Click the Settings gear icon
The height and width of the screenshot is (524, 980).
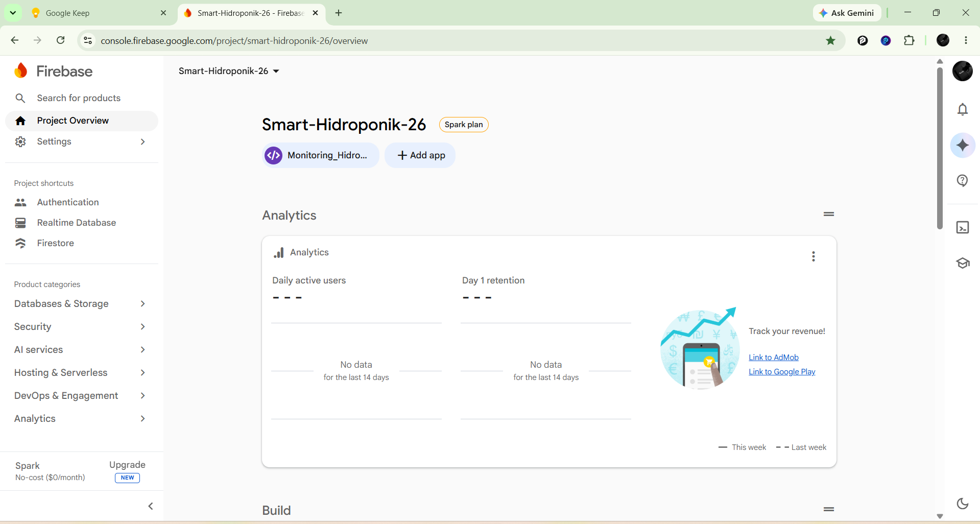point(20,141)
